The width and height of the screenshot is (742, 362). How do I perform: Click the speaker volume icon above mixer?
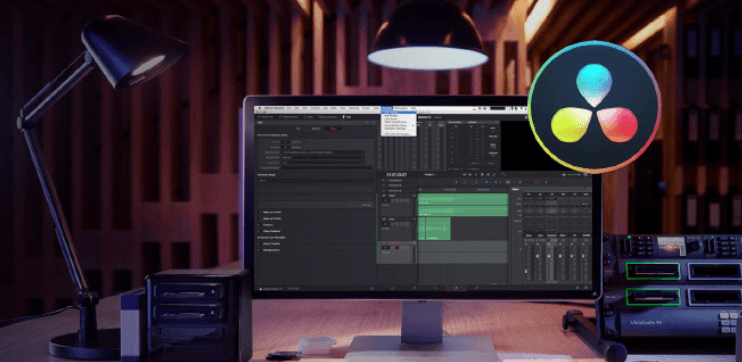[x=564, y=175]
